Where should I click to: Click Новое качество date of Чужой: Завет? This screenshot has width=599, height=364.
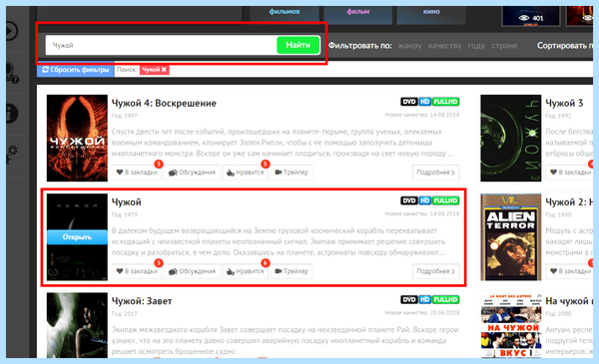click(x=421, y=313)
